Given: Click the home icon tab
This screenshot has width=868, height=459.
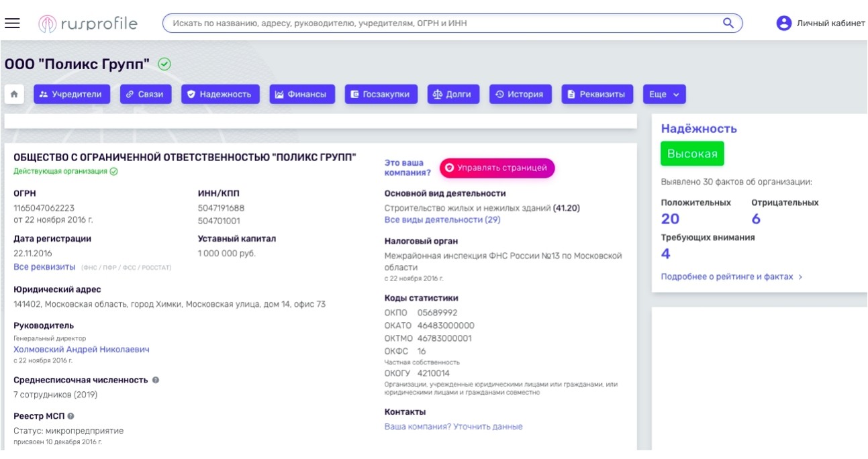Looking at the screenshot, I should [x=15, y=95].
